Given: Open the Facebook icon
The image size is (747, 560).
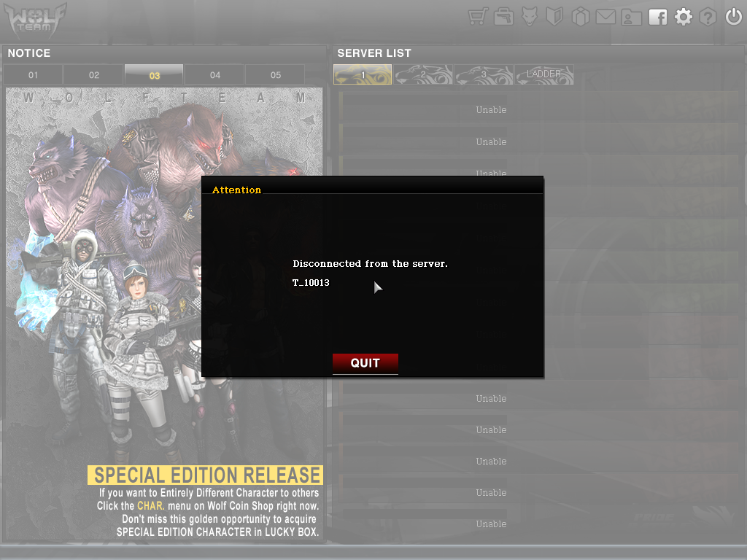Looking at the screenshot, I should 658,17.
